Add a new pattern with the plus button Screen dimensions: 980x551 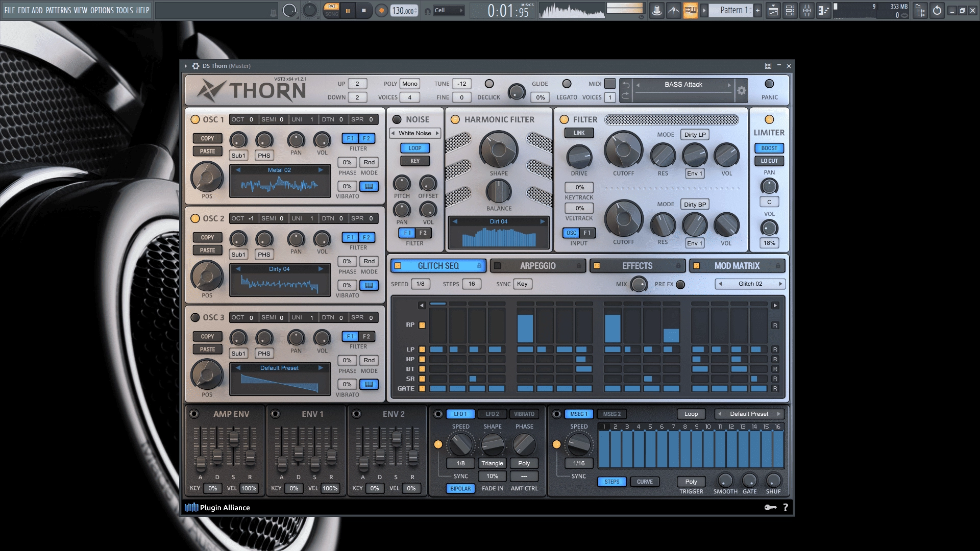pyautogui.click(x=757, y=10)
